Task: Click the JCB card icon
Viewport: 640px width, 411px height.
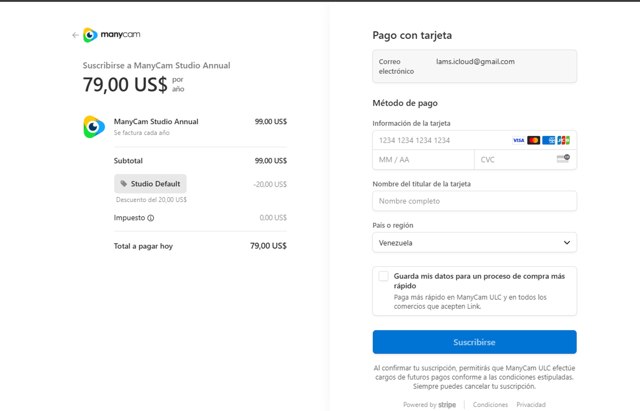Action: 563,140
